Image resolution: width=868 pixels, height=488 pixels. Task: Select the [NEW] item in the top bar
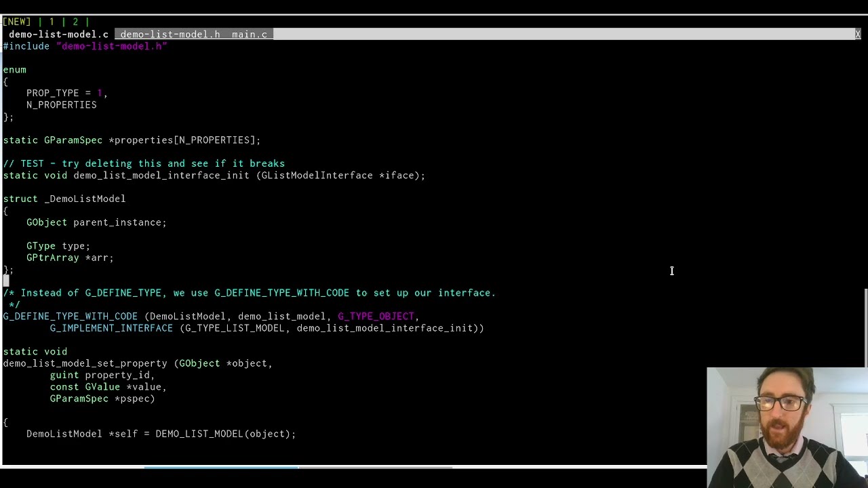pyautogui.click(x=17, y=22)
